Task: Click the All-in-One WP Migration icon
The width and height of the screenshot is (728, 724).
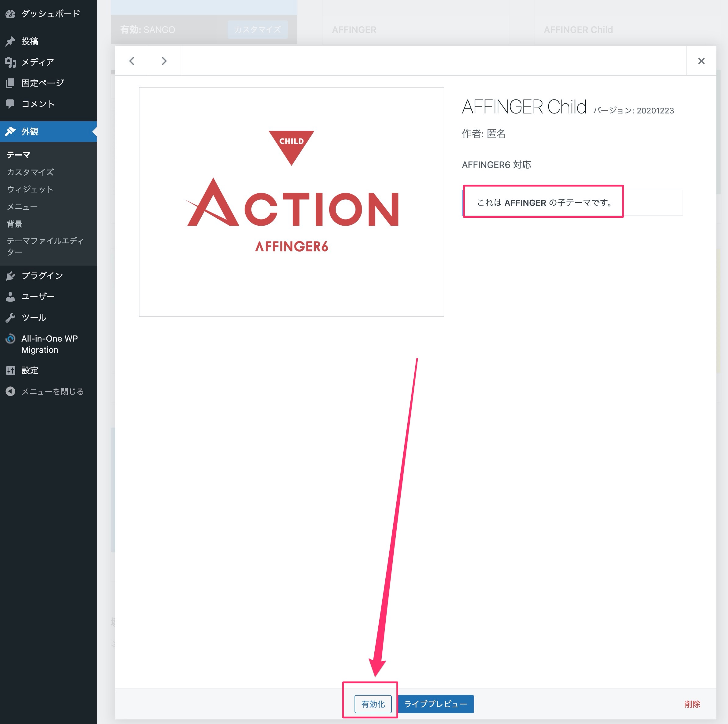Action: click(x=11, y=339)
